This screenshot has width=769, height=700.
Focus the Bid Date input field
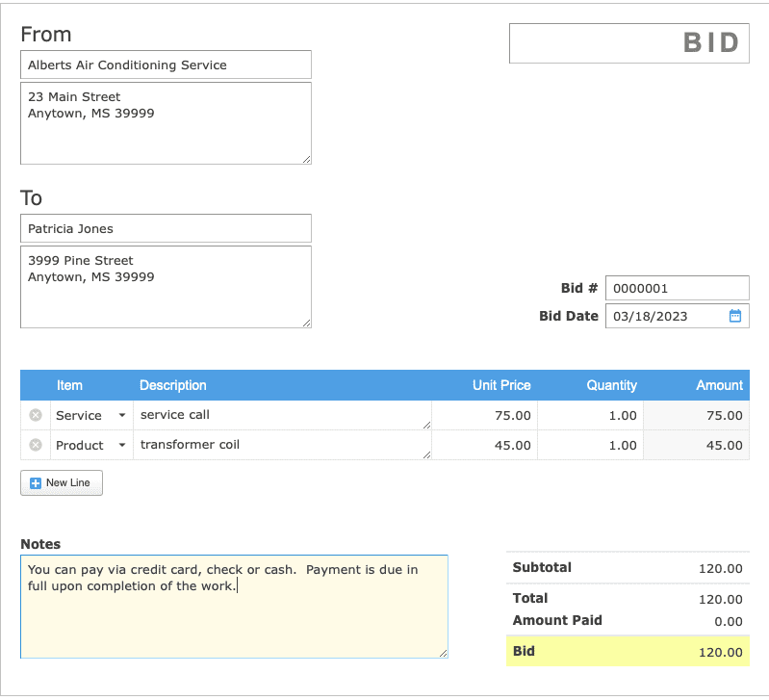[664, 316]
